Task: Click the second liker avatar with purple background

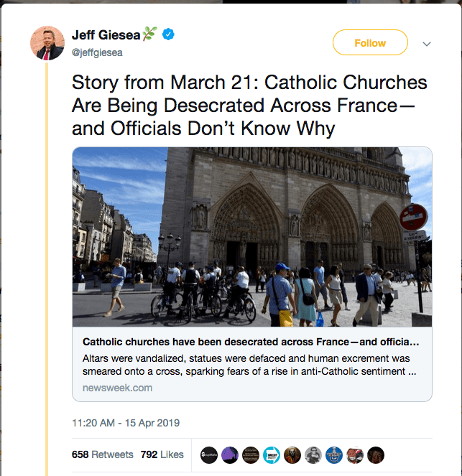Action: (229, 454)
